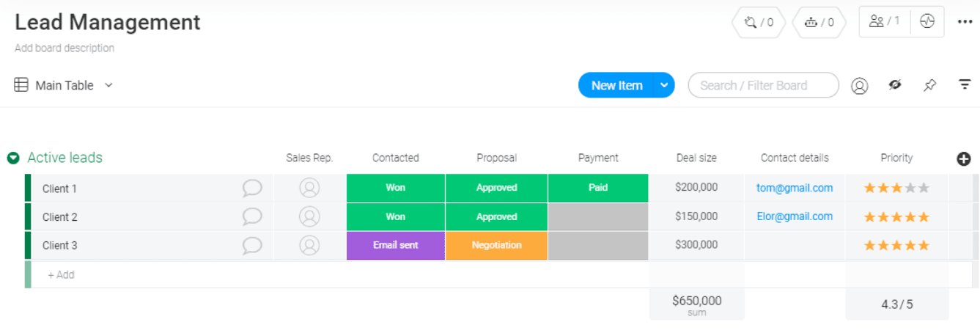Click the Deal size column header
Screen dimensions: 980x336
(x=696, y=158)
